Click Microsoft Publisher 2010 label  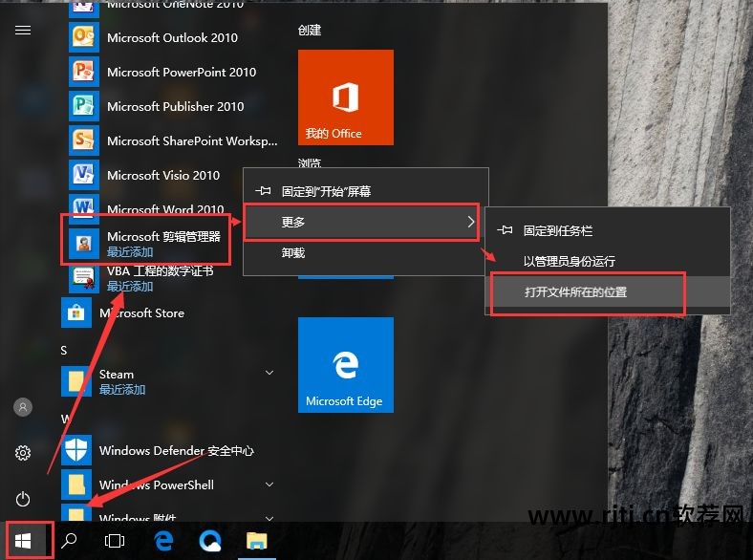coord(175,106)
